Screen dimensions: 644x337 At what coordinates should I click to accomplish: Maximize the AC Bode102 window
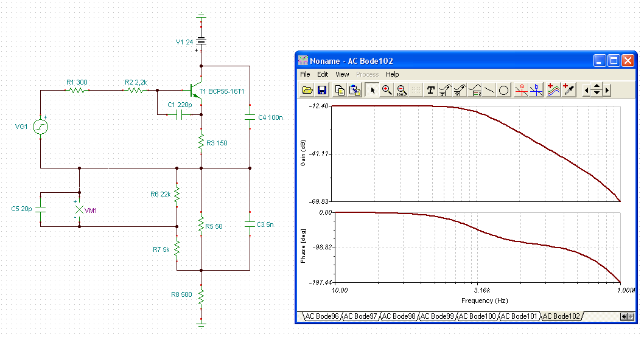click(x=614, y=61)
